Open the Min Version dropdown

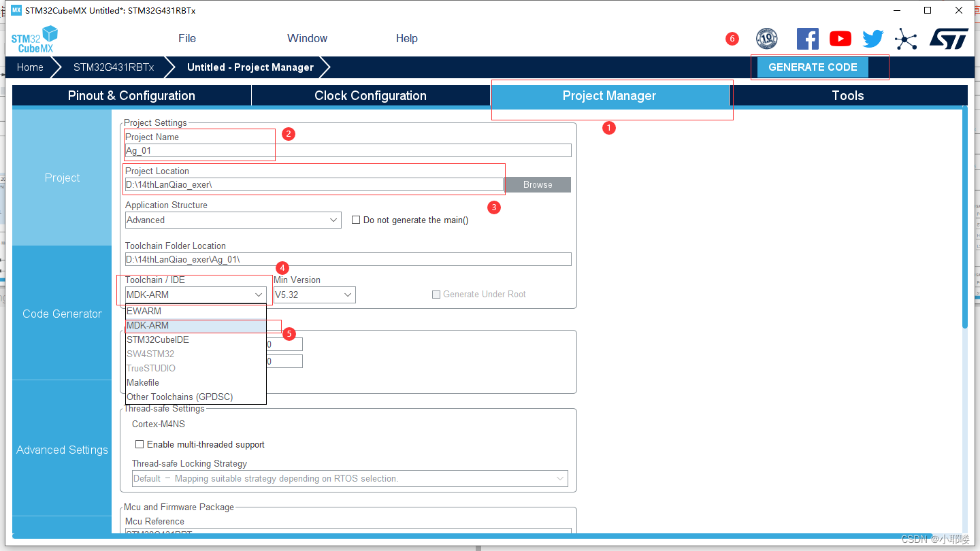tap(314, 295)
